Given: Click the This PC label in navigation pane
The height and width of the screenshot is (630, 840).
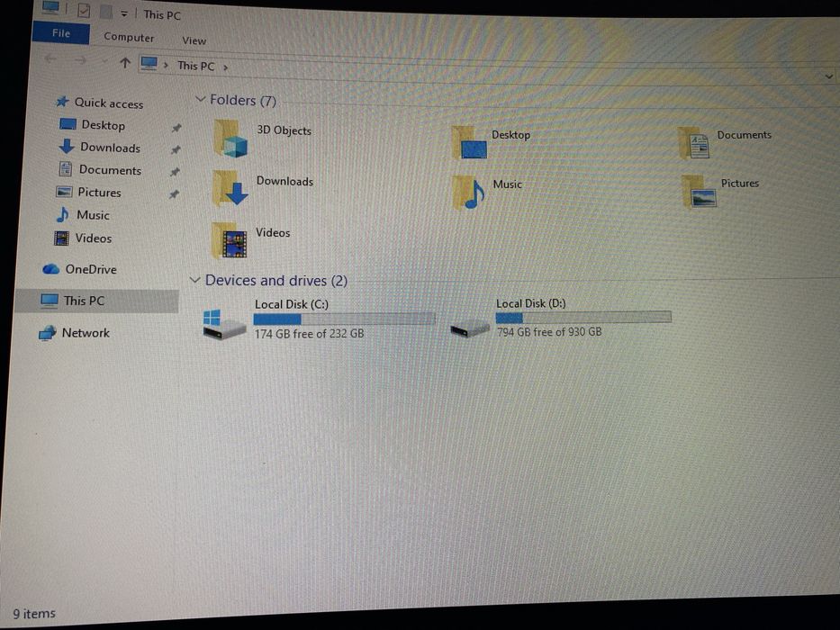Looking at the screenshot, I should coord(84,301).
